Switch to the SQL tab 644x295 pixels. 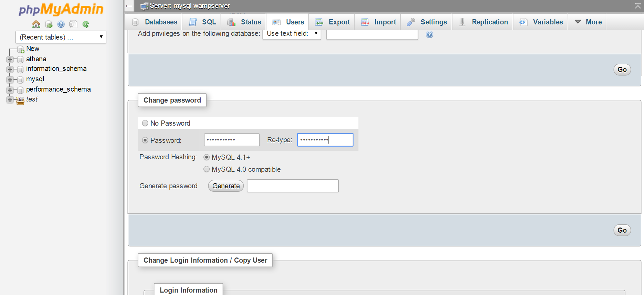[202, 22]
